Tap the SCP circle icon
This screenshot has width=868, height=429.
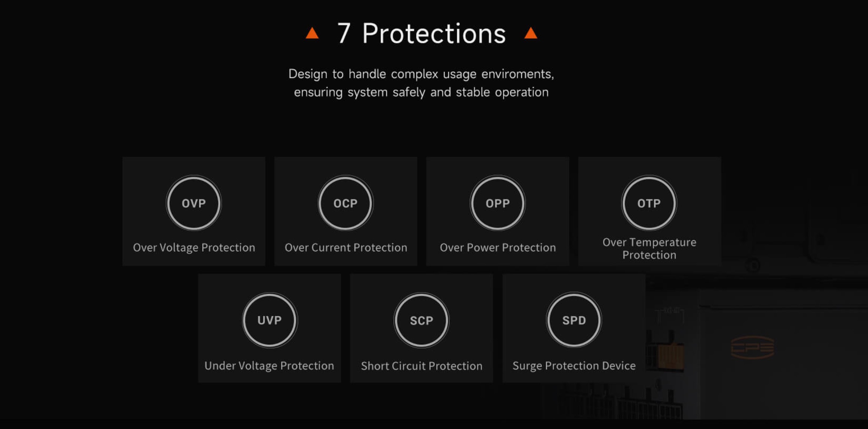click(422, 320)
